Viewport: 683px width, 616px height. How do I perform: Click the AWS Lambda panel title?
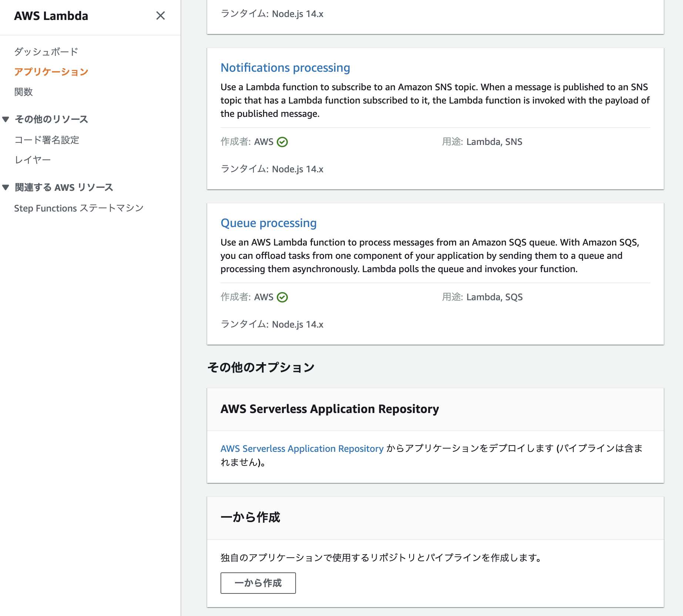coord(51,16)
